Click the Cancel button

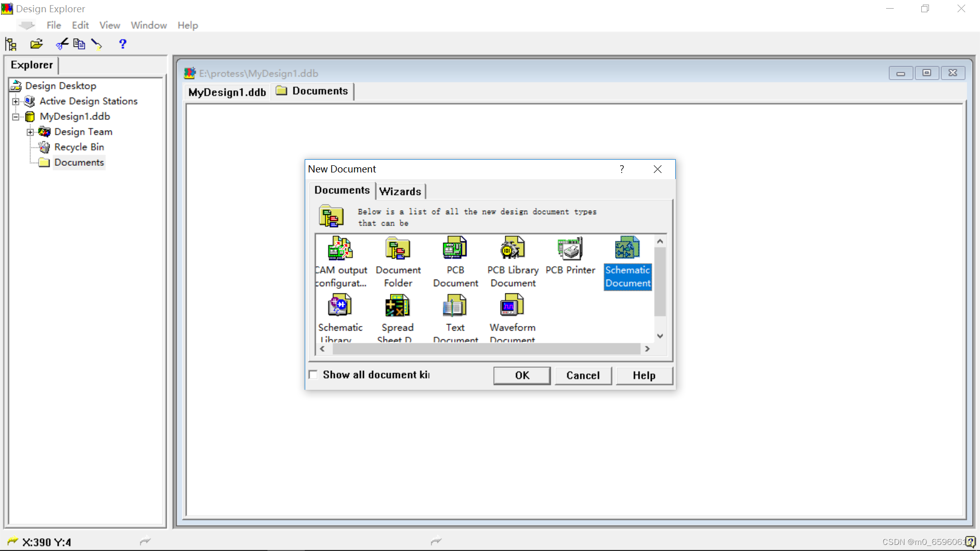coord(583,375)
